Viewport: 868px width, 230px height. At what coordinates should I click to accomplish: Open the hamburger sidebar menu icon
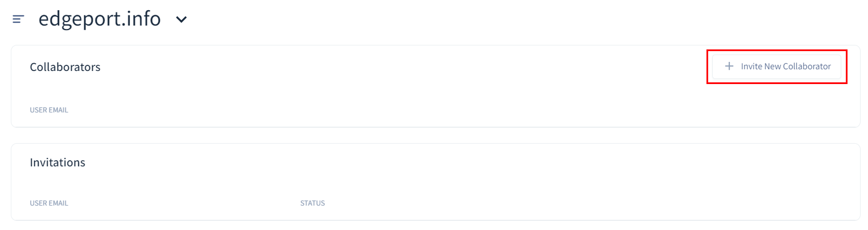click(18, 19)
